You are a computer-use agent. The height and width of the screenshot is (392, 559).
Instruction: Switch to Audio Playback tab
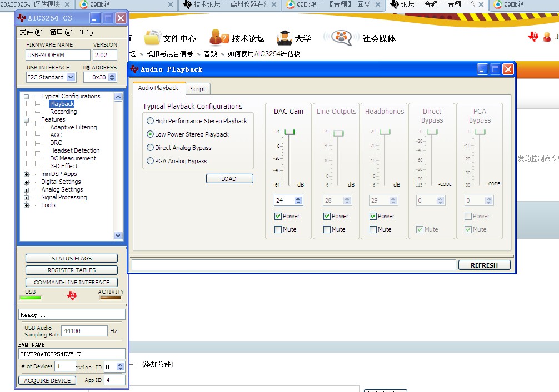coord(158,88)
